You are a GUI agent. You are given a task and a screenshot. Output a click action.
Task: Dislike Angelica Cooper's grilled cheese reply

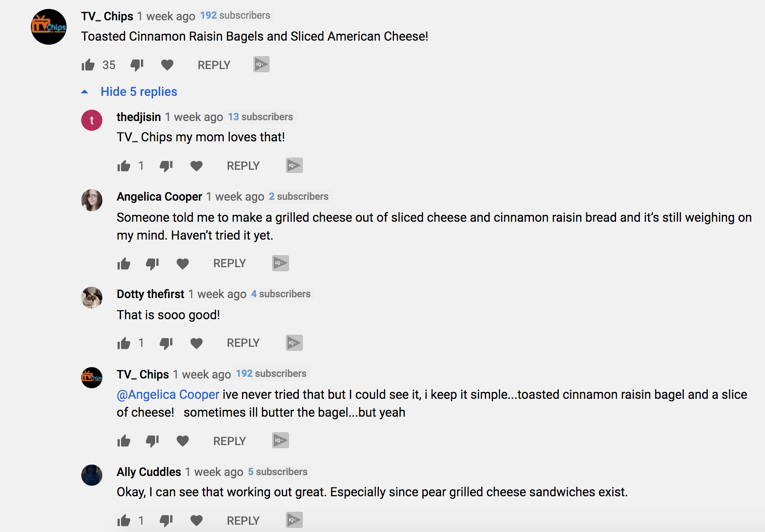[x=152, y=264]
